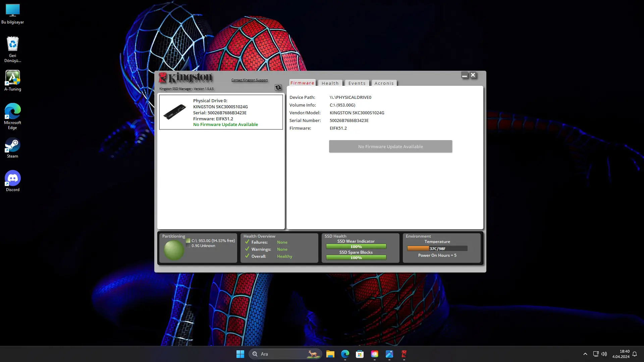The width and height of the screenshot is (644, 362).
Task: Open the Creative Cloud taskbar icon
Action: [374, 354]
